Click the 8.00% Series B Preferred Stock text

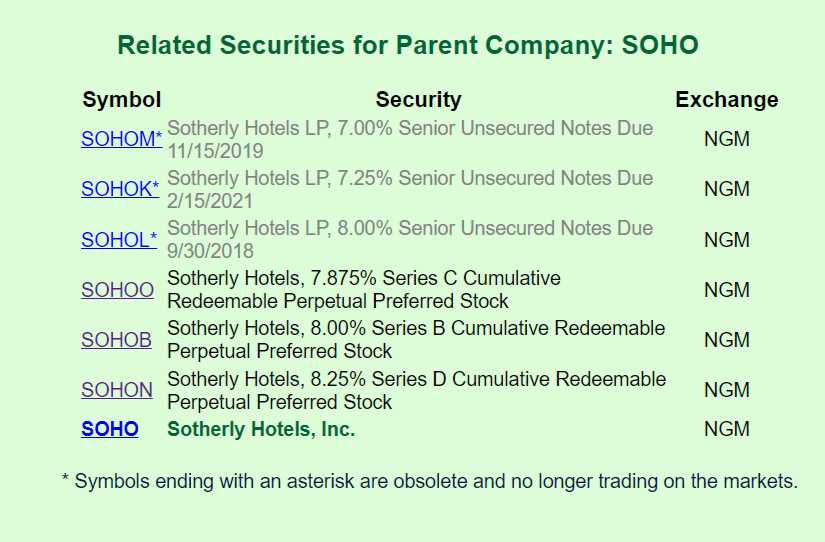coord(416,340)
